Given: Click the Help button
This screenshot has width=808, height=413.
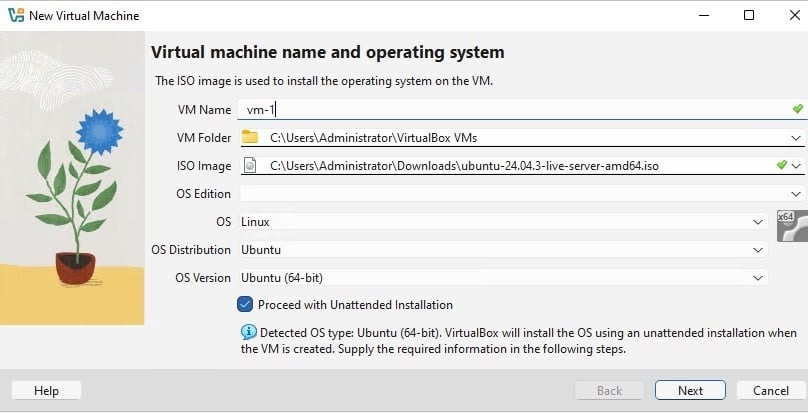Looking at the screenshot, I should click(46, 390).
